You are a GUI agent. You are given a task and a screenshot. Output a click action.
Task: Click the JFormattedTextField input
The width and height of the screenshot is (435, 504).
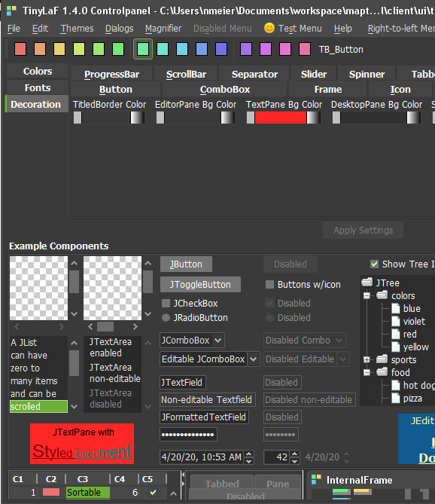(x=204, y=417)
